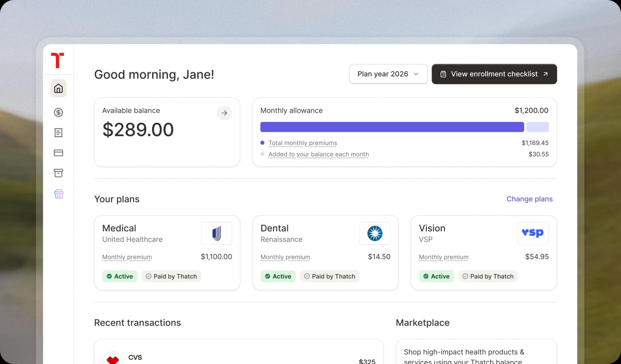Screen dimensions: 621x364
Task: Click the external arrow icon on checklist button
Action: point(545,74)
